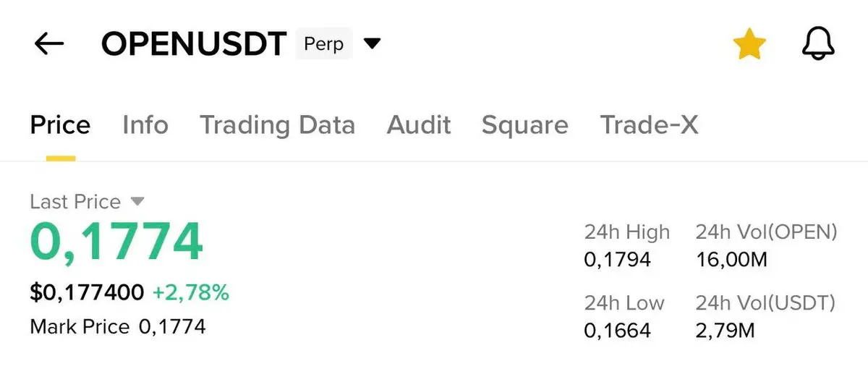Open price alerts bell icon
The width and height of the screenshot is (868, 369).
point(818,45)
